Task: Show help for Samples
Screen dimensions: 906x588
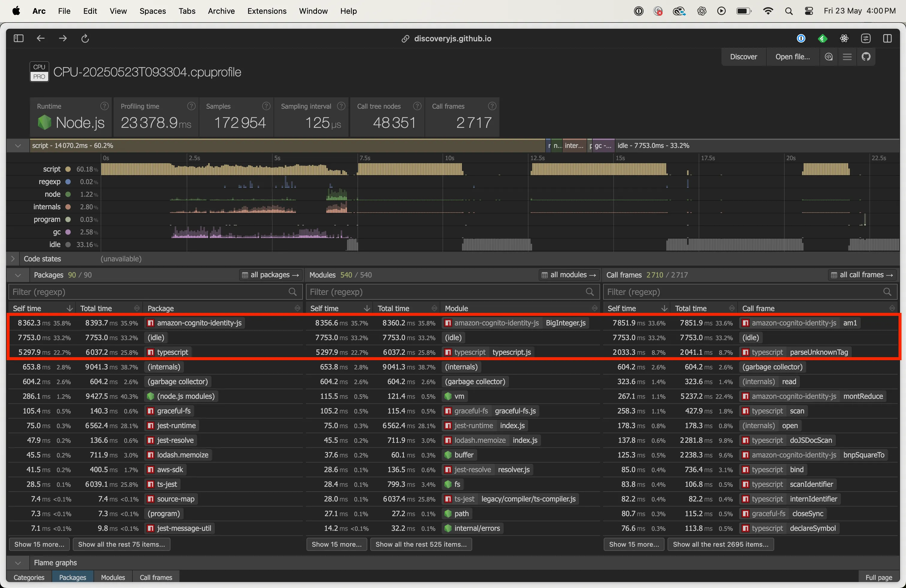Action: click(266, 106)
